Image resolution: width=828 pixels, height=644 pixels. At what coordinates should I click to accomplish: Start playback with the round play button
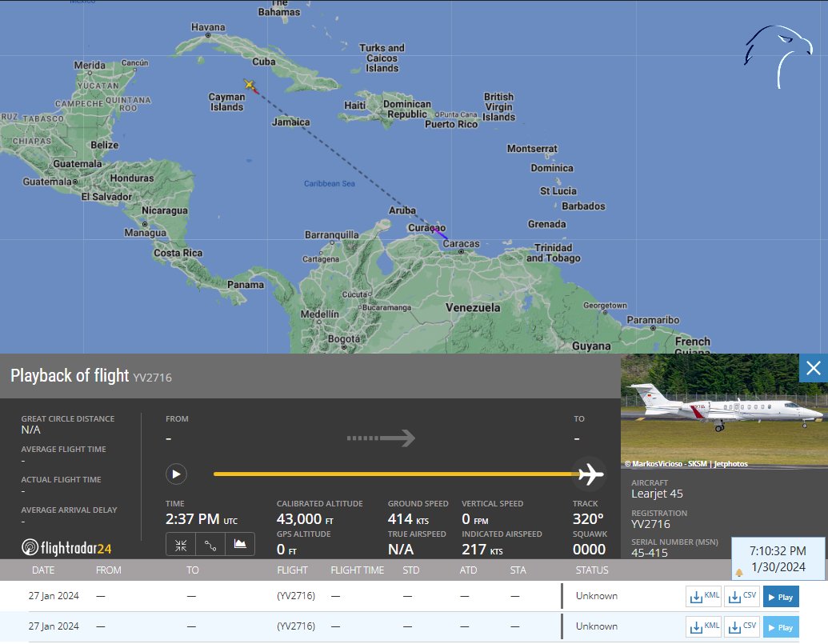176,474
